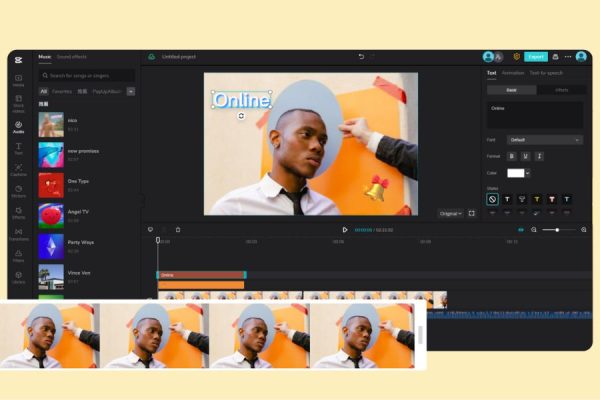The image size is (600, 400).
Task: Click the search songs or singers field
Action: pyautogui.click(x=87, y=75)
